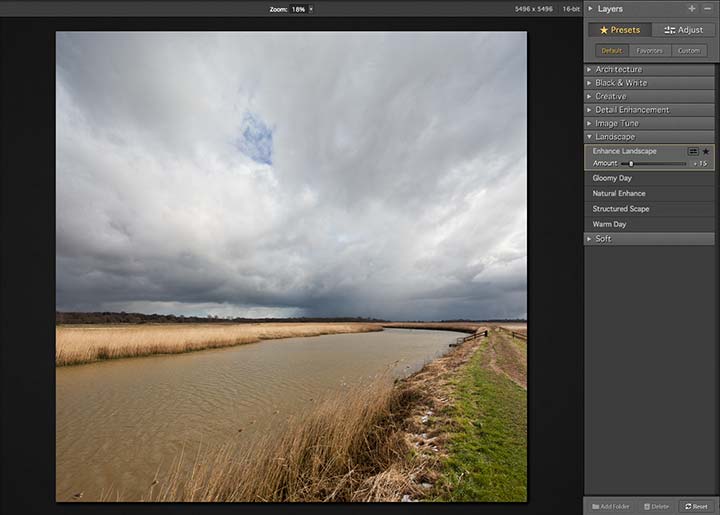Viewport: 720px width, 515px height.
Task: Switch to the Adjust tab
Action: [683, 30]
